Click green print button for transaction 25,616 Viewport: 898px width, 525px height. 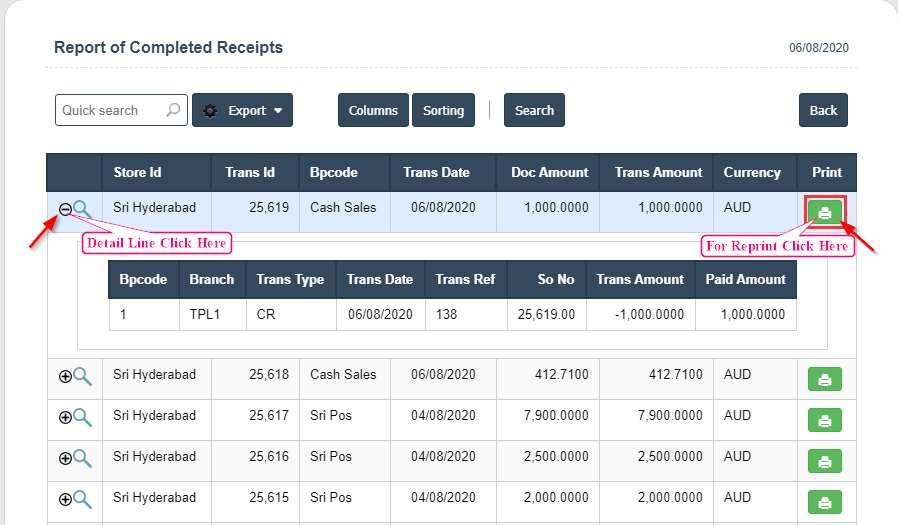tap(825, 462)
